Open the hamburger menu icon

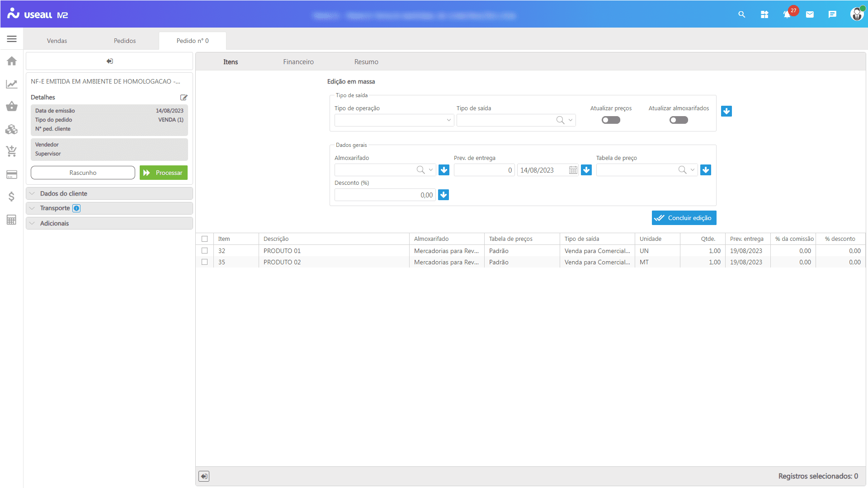coord(12,39)
